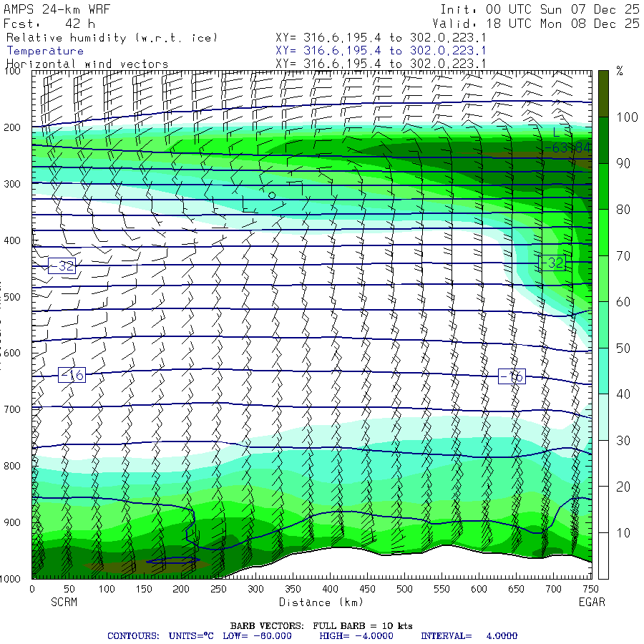Viewport: 644px width, 644px height.
Task: Click the white colorbar swatch between 10 and 20
Action: pyautogui.click(x=603, y=509)
